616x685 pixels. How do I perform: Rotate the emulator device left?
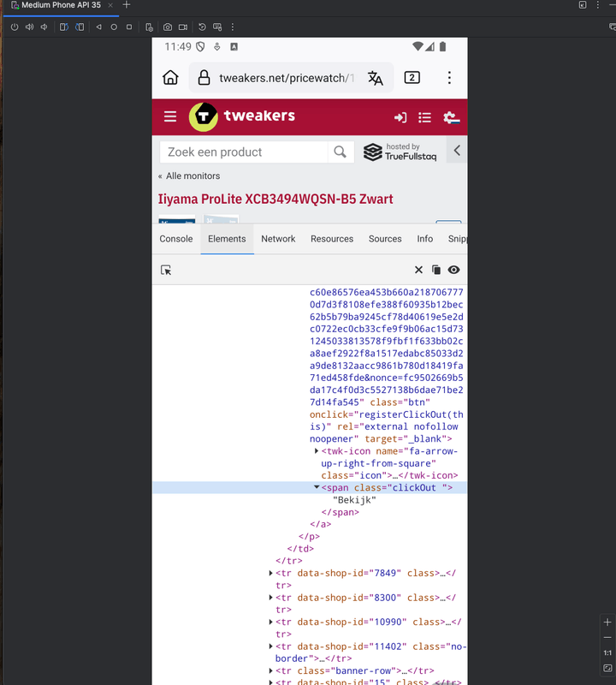coord(64,27)
